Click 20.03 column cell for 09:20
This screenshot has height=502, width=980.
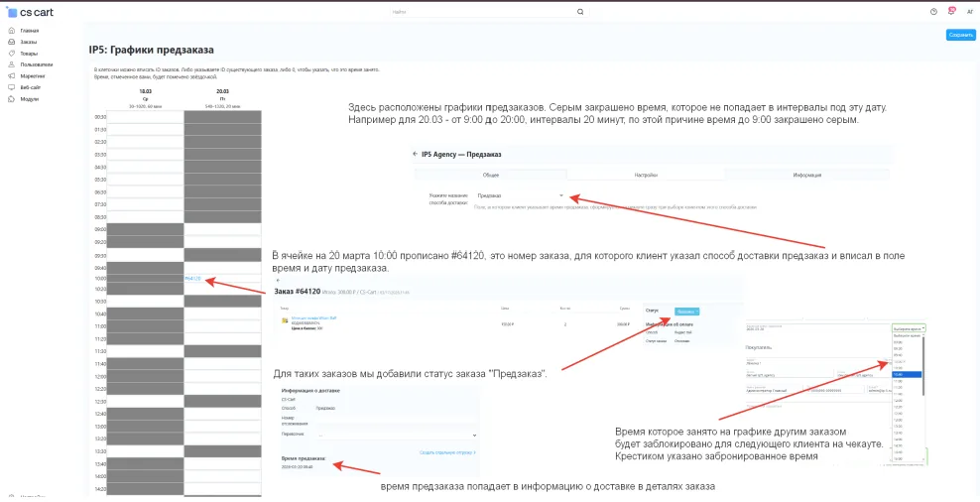pos(222,242)
